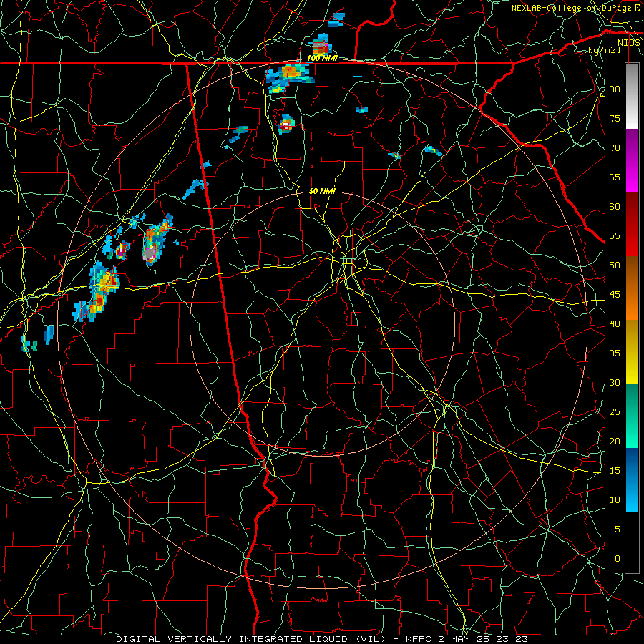Click the green segment of the color scale
This screenshot has width=644, height=644.
pyautogui.click(x=632, y=416)
